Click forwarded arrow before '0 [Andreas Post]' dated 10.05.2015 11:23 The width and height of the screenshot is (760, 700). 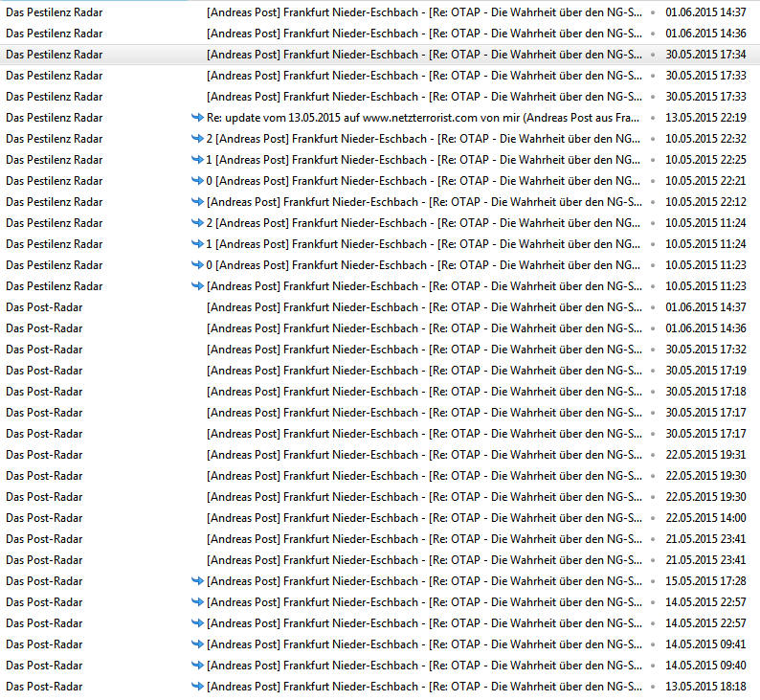pos(197,265)
